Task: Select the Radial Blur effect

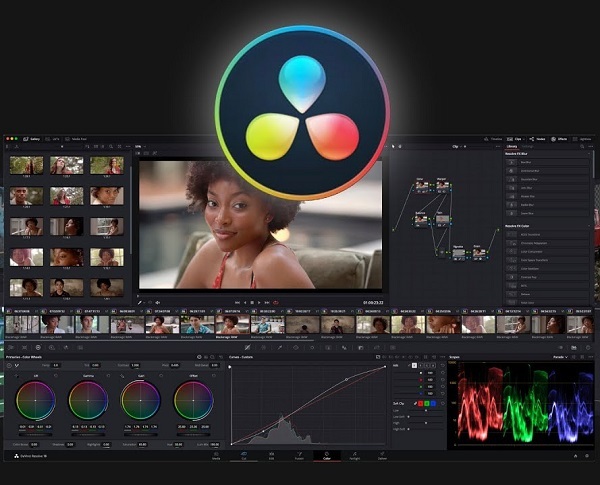Action: click(x=548, y=205)
